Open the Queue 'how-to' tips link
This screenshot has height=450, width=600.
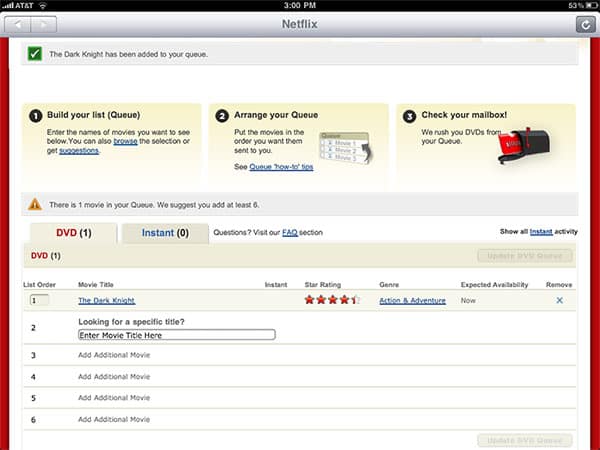(x=281, y=167)
